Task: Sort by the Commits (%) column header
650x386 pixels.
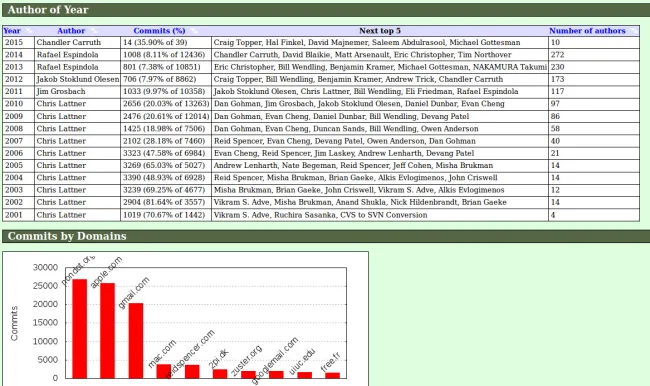Action: point(159,31)
